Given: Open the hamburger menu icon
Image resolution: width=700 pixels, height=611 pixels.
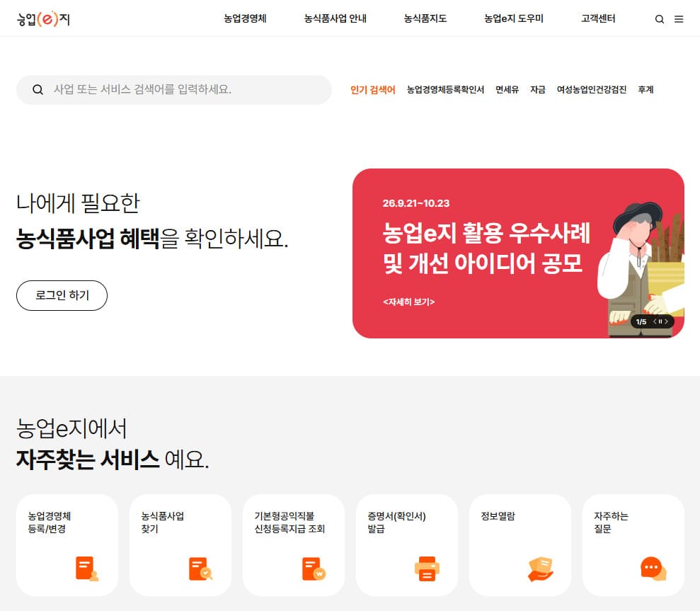Looking at the screenshot, I should (x=679, y=19).
